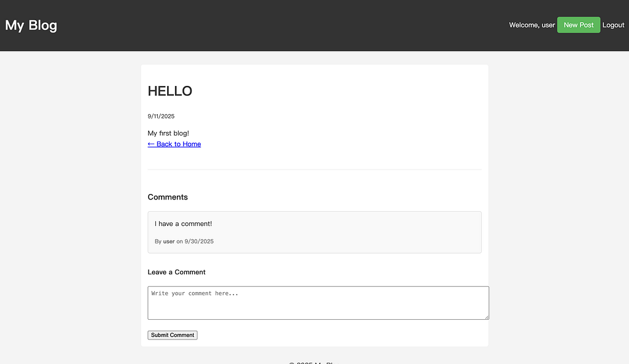
Task: Click the Leave a Comment heading
Action: 176,272
